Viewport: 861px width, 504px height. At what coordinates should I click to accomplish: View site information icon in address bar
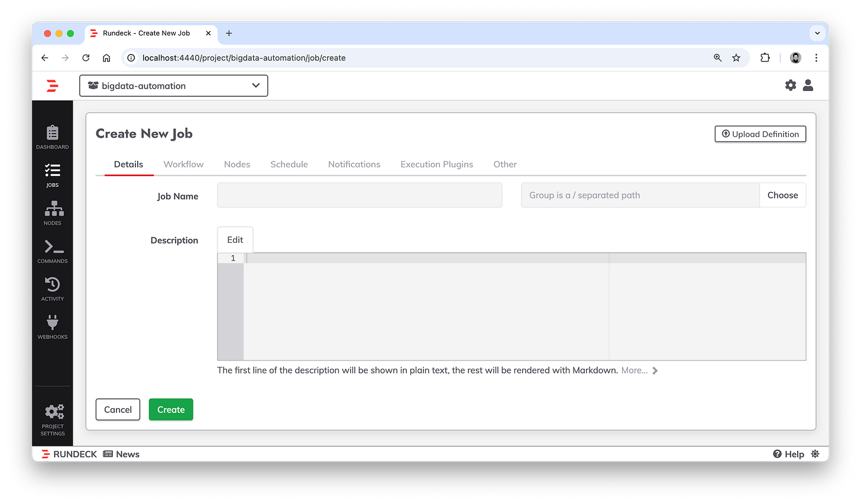(131, 58)
